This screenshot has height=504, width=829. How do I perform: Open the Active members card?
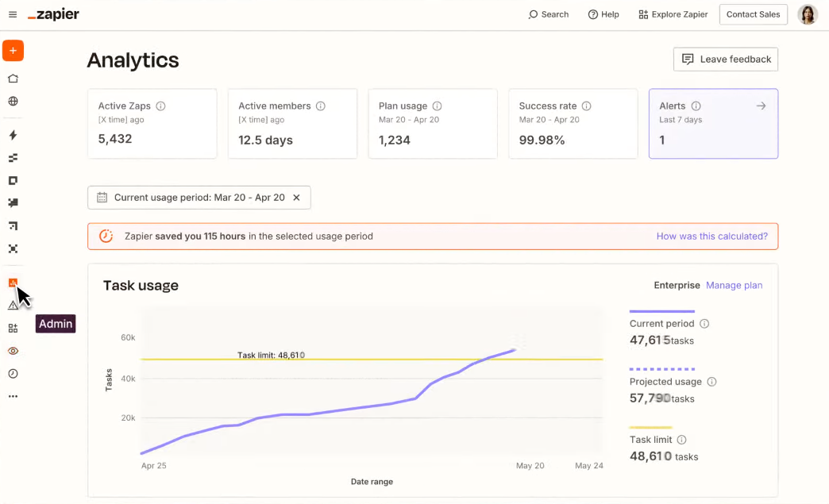(292, 124)
